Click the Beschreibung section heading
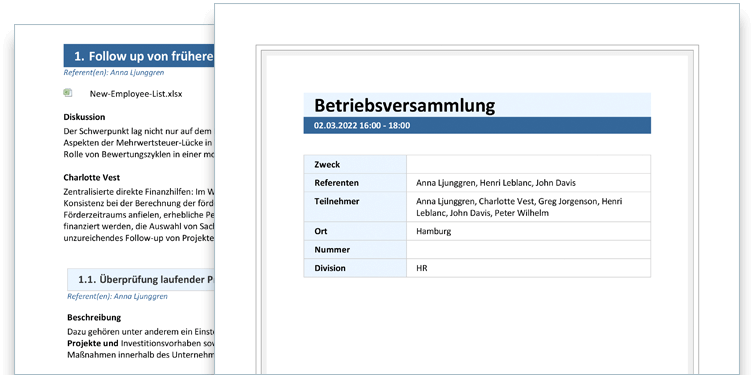The height and width of the screenshot is (375, 755). click(94, 318)
